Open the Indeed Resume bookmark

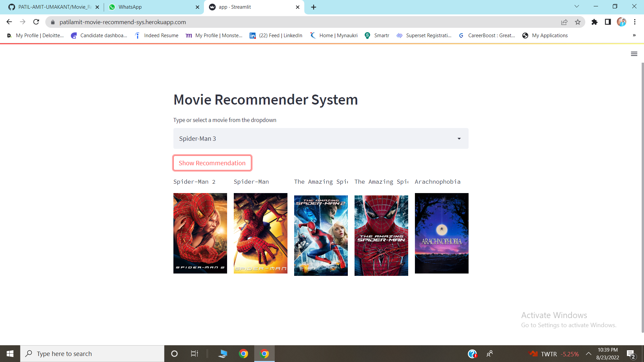click(x=156, y=35)
